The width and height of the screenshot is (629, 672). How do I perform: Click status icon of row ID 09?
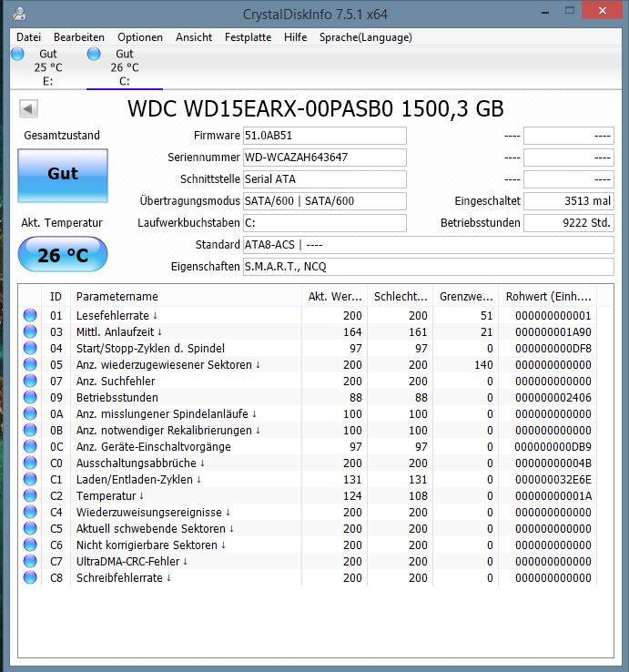pos(30,397)
